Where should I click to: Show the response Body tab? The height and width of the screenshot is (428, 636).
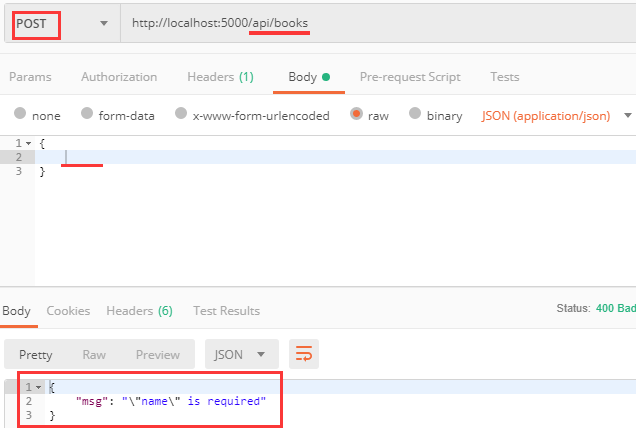coord(16,311)
